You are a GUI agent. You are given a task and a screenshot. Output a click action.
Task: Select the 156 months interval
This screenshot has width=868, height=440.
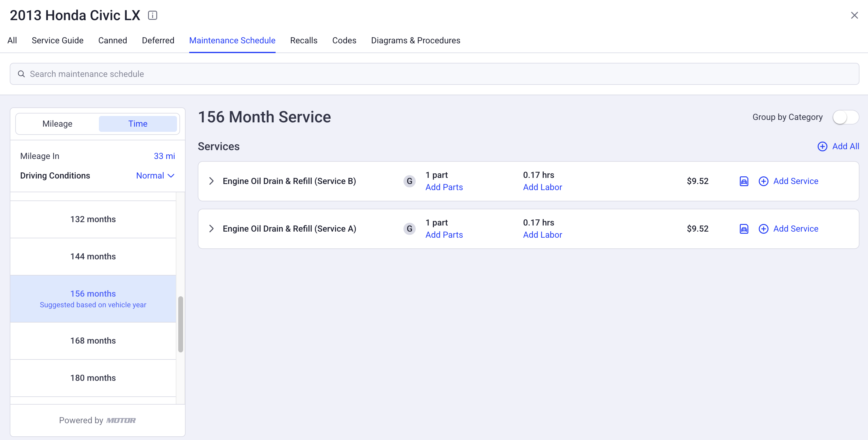pos(93,299)
